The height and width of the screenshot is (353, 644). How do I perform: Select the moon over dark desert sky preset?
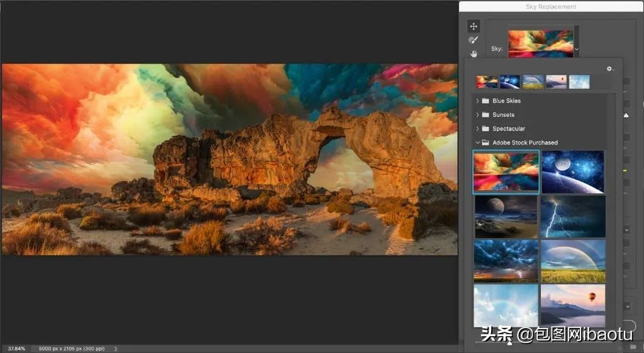coord(506,217)
